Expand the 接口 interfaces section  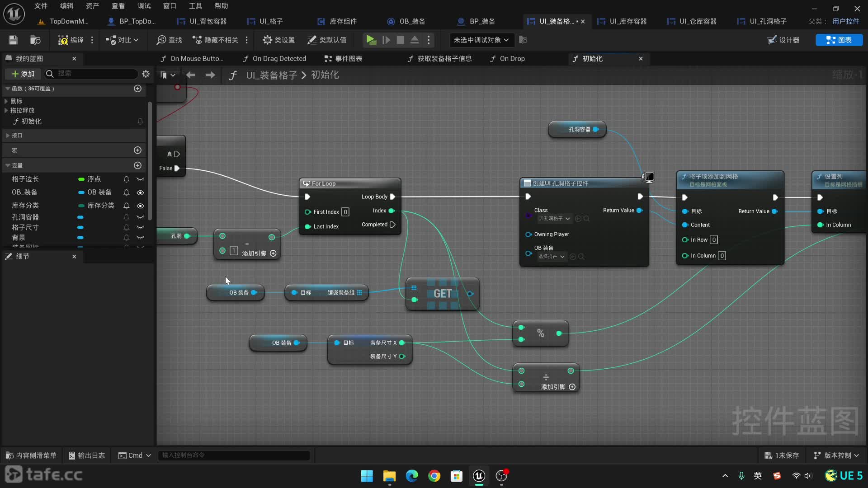click(x=8, y=136)
